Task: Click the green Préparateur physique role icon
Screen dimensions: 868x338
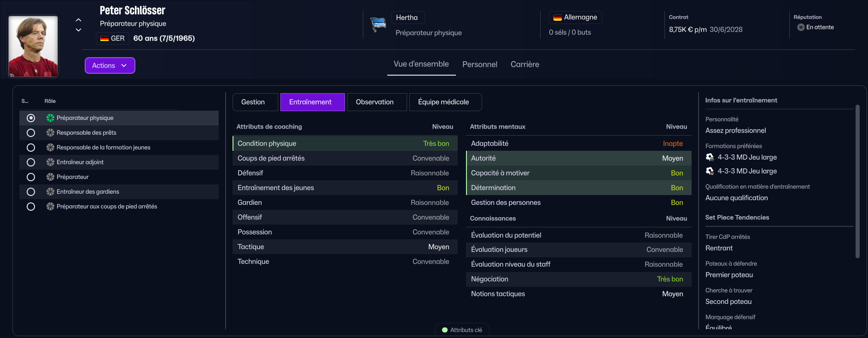Action: 50,118
